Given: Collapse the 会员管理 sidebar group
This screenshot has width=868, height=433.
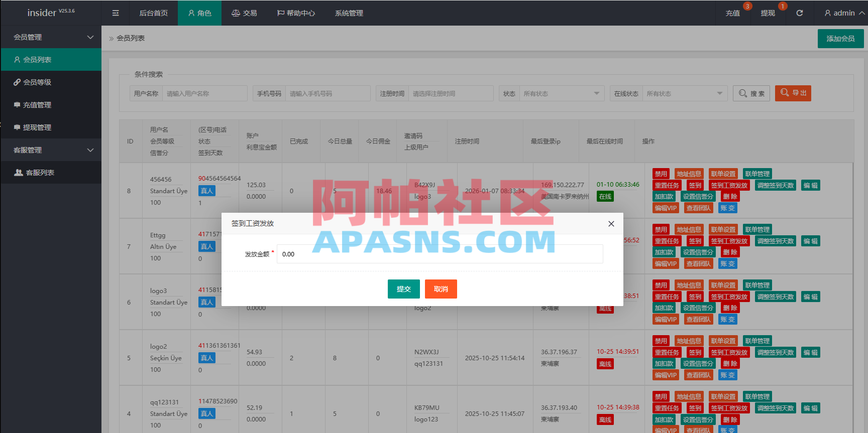Looking at the screenshot, I should click(x=51, y=37).
